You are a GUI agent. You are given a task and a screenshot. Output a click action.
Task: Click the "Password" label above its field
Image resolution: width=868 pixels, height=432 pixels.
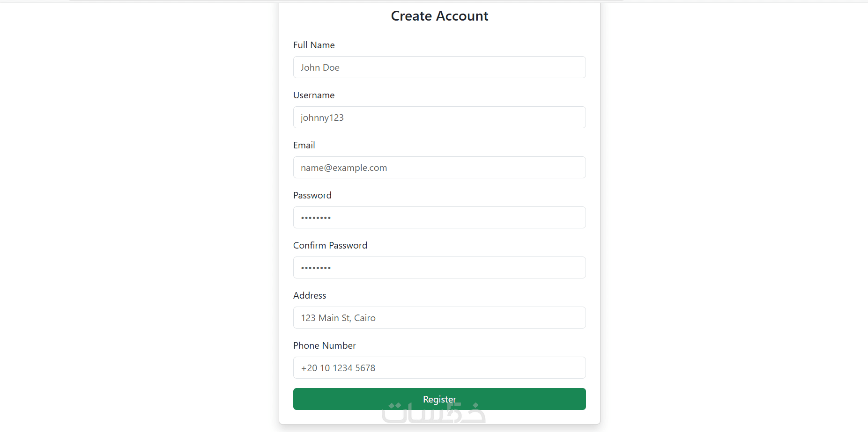312,196
